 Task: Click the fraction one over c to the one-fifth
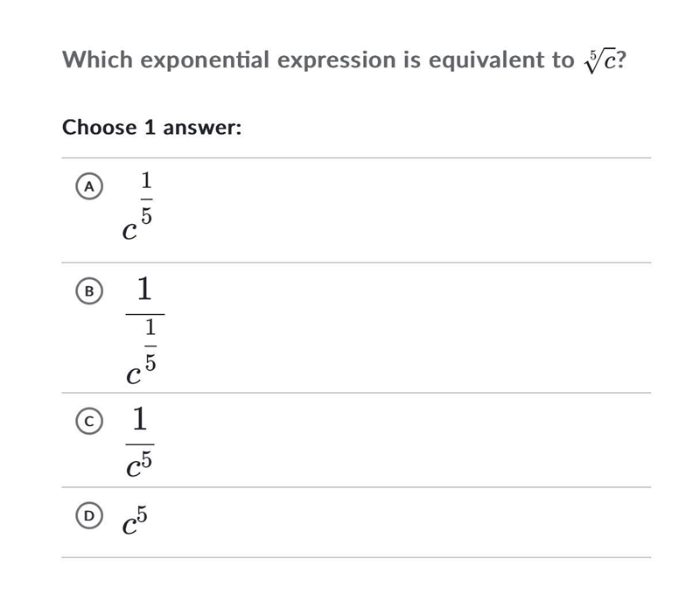tap(145, 331)
